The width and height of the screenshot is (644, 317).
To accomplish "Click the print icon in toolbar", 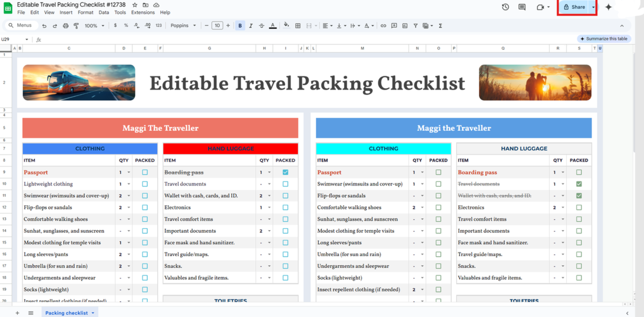I will (66, 26).
